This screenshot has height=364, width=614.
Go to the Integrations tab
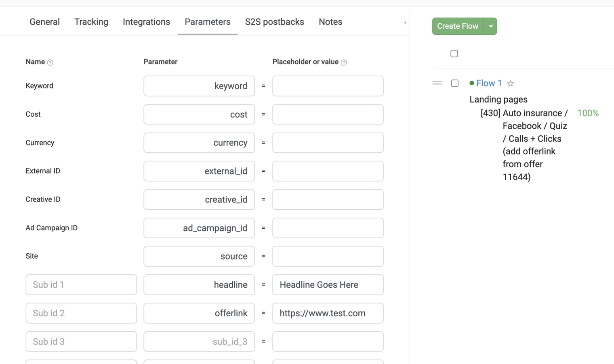tap(146, 22)
